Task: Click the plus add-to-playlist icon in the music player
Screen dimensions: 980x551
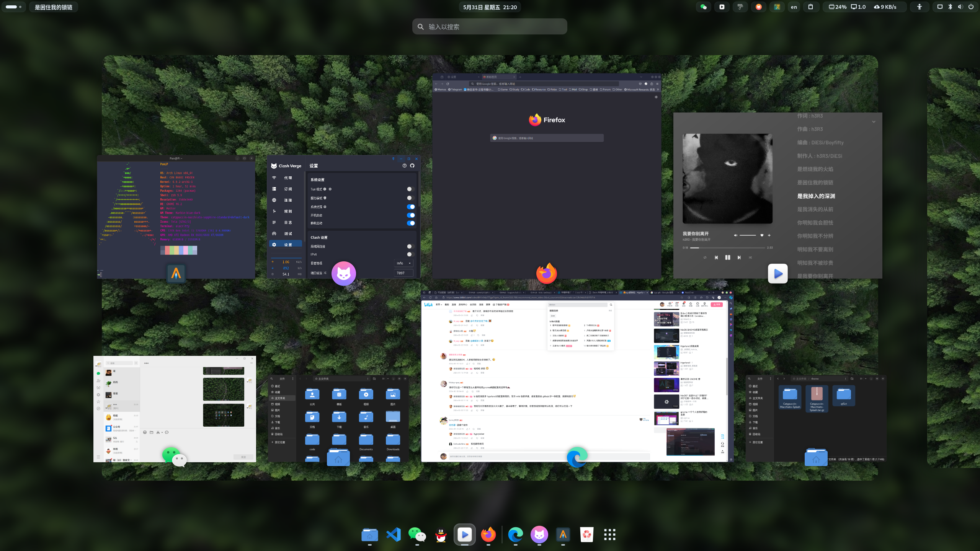Action: click(x=769, y=235)
